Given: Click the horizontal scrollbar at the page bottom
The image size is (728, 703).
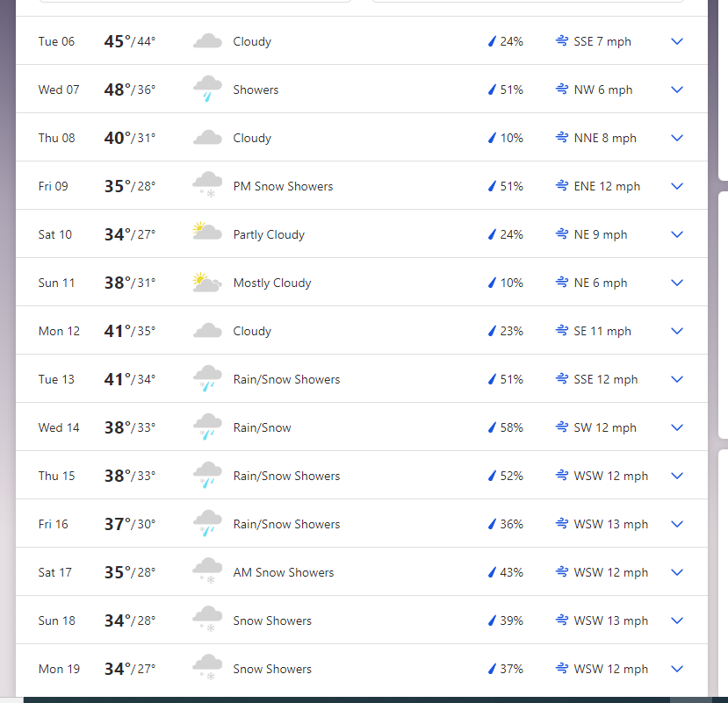Looking at the screenshot, I should (x=346, y=699).
